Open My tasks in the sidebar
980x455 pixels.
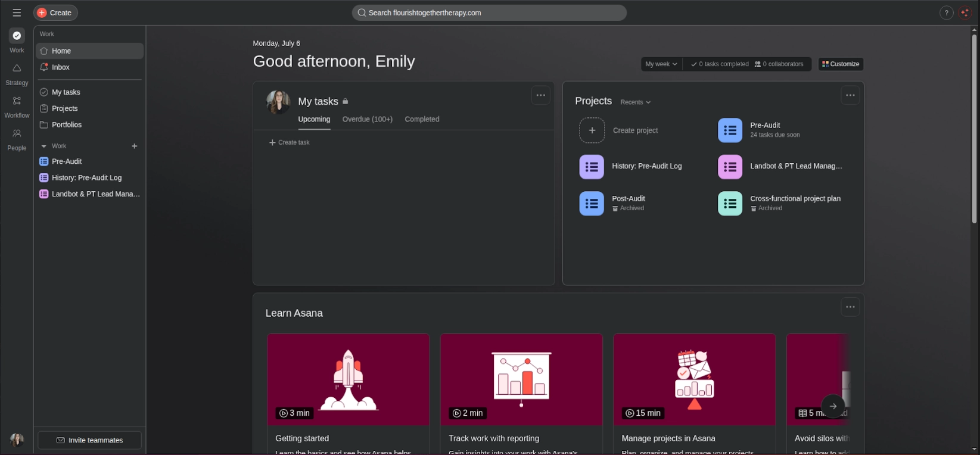pyautogui.click(x=89, y=92)
